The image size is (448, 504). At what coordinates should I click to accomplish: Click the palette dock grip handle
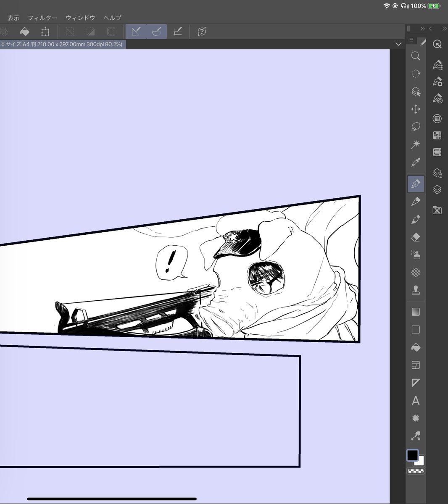click(x=408, y=29)
